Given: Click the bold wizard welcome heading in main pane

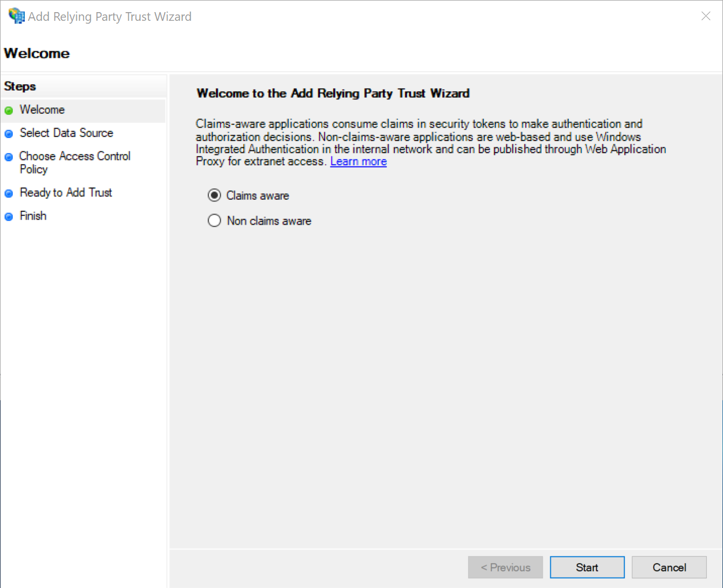Looking at the screenshot, I should [x=333, y=93].
